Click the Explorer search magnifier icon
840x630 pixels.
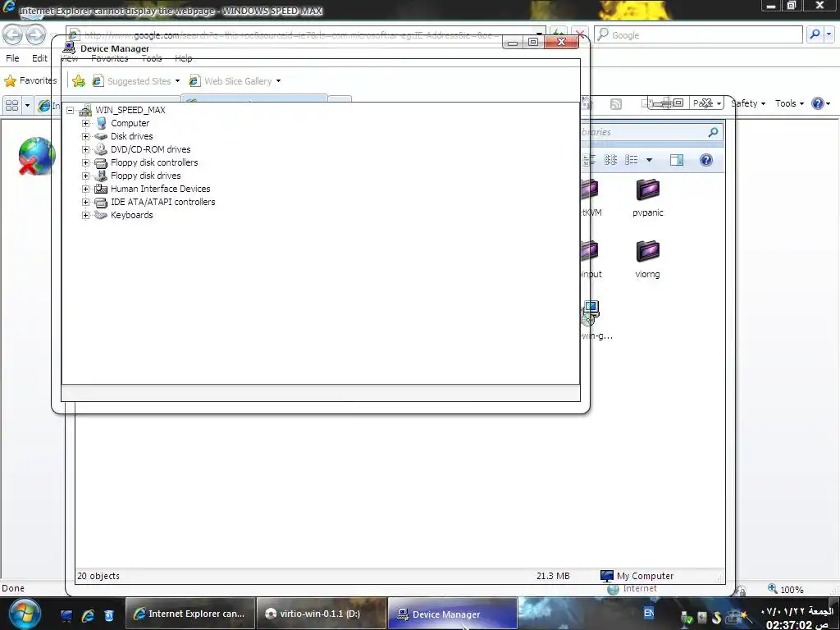pyautogui.click(x=713, y=132)
